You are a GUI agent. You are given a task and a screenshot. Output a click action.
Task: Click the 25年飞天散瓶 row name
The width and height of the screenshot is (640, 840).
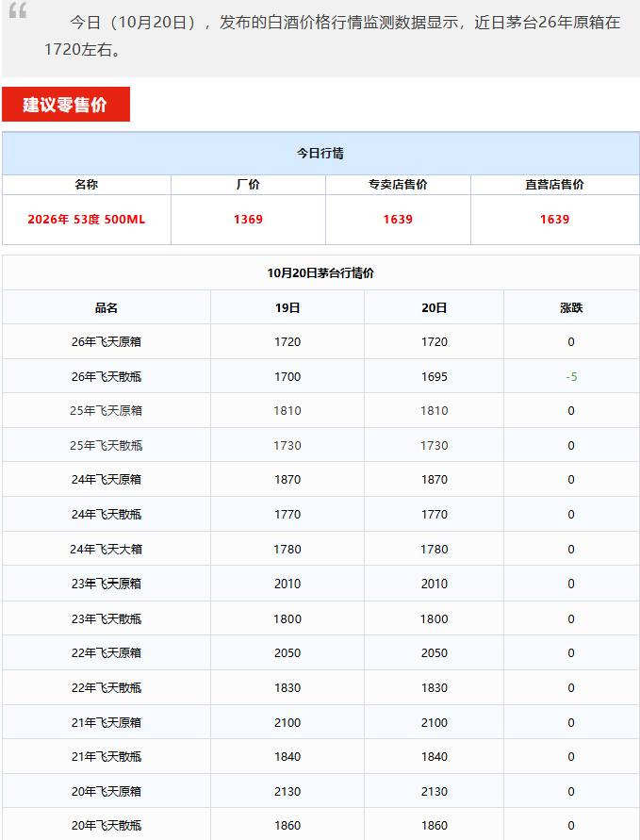[107, 446]
